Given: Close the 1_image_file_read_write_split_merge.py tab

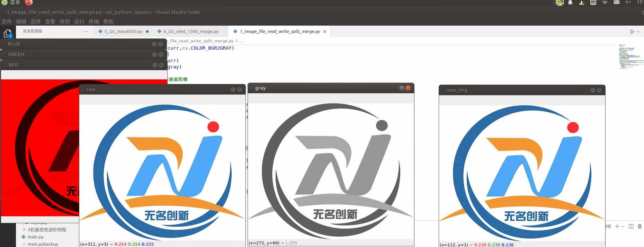Looking at the screenshot, I should (x=325, y=32).
